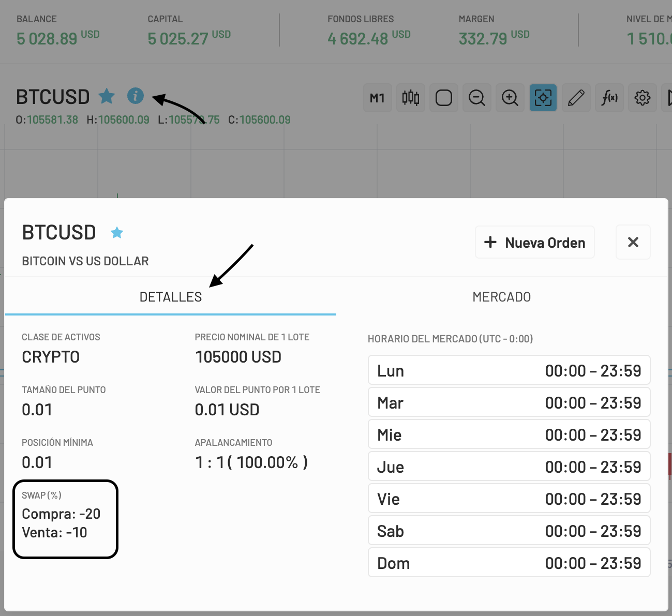The width and height of the screenshot is (672, 616).
Task: Click the BALANCE value 5 028.89 USD
Action: pos(58,38)
